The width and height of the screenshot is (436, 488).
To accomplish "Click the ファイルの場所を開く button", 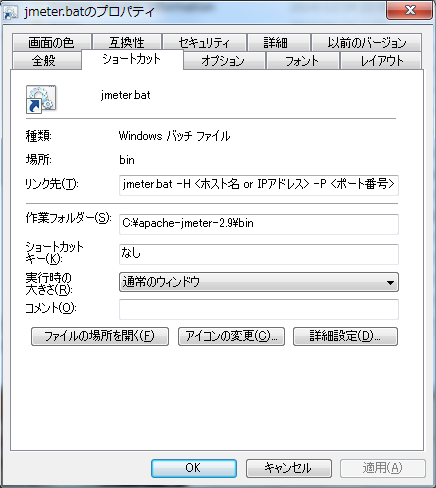I will coord(100,336).
